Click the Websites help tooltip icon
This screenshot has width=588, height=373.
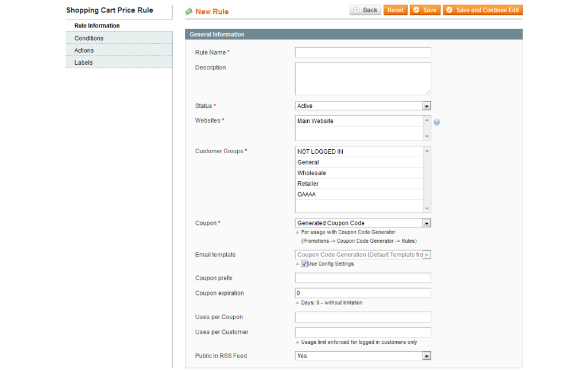click(436, 122)
